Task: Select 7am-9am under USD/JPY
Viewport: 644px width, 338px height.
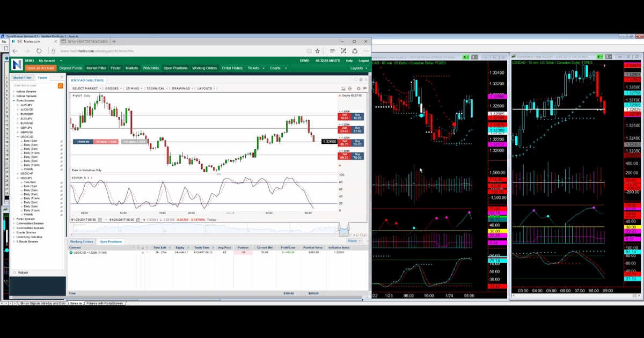Action: pos(30,182)
